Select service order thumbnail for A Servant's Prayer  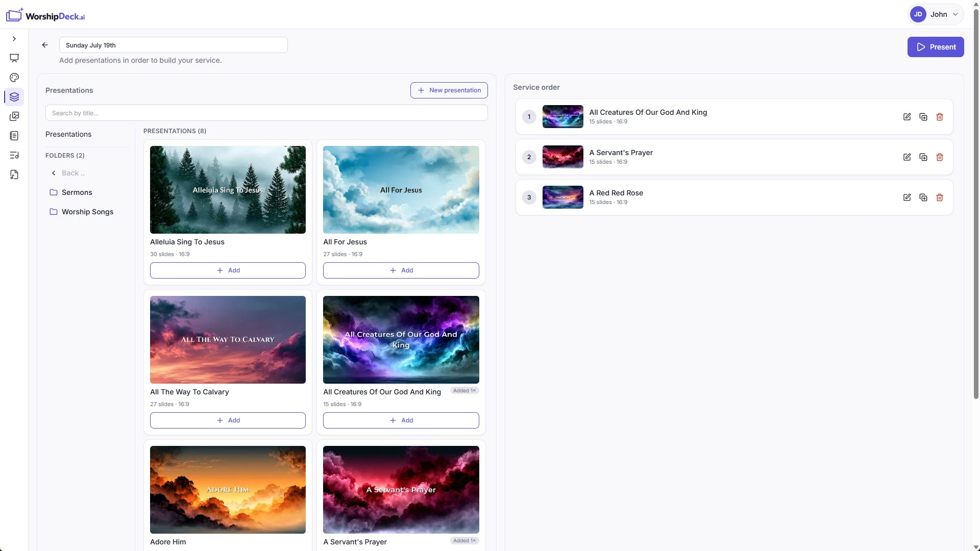pyautogui.click(x=562, y=157)
